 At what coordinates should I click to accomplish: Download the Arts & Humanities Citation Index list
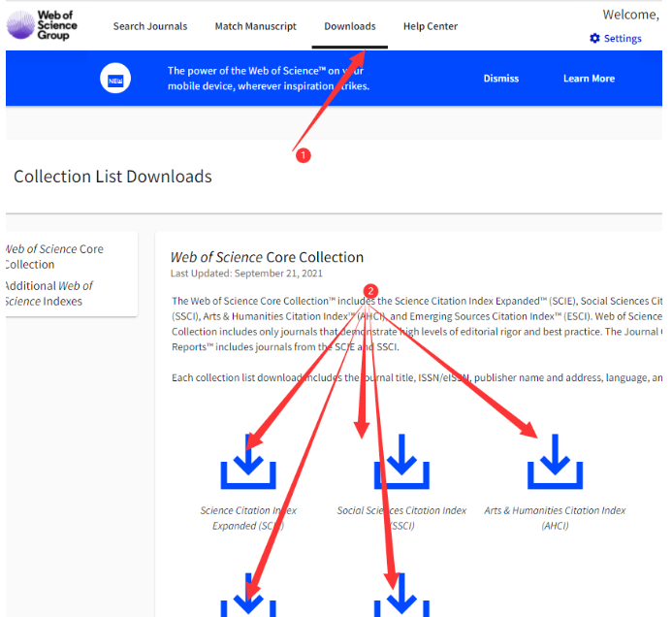(555, 462)
